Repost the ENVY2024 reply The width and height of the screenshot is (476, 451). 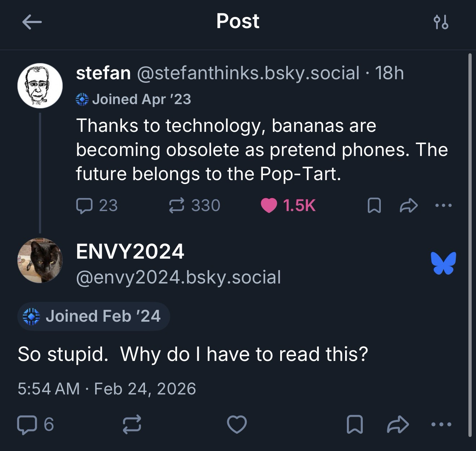(x=132, y=424)
